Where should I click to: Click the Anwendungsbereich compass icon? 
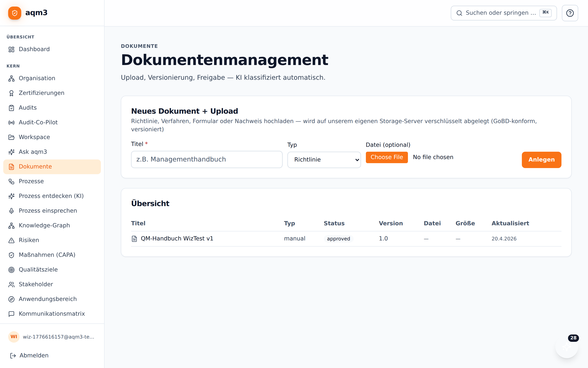(x=11, y=299)
